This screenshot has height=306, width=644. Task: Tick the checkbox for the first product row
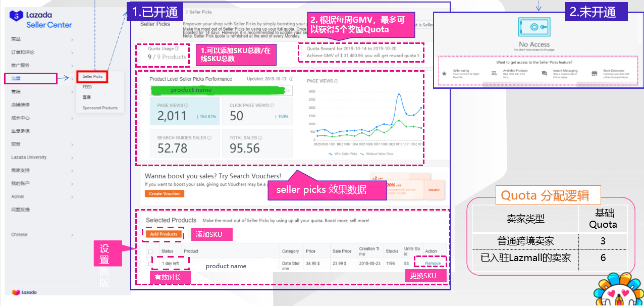[150, 264]
